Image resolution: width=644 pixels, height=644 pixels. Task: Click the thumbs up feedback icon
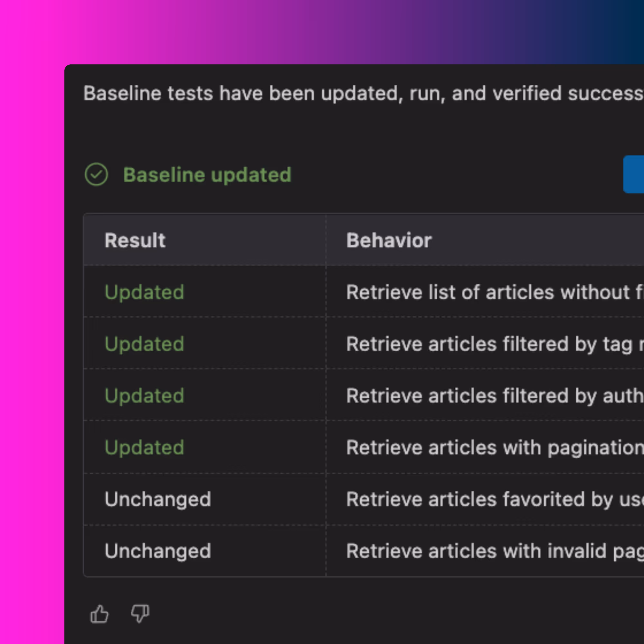(x=99, y=614)
